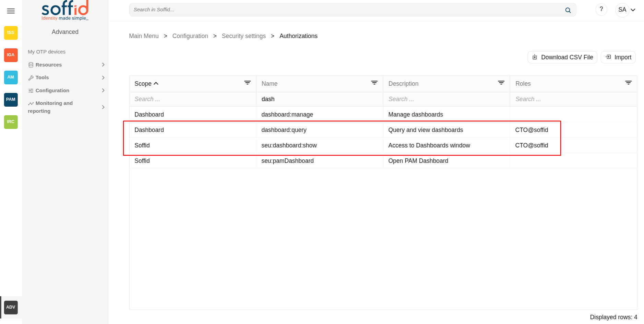This screenshot has width=644, height=324.
Task: Go to Security settings breadcrumb
Action: [243, 36]
